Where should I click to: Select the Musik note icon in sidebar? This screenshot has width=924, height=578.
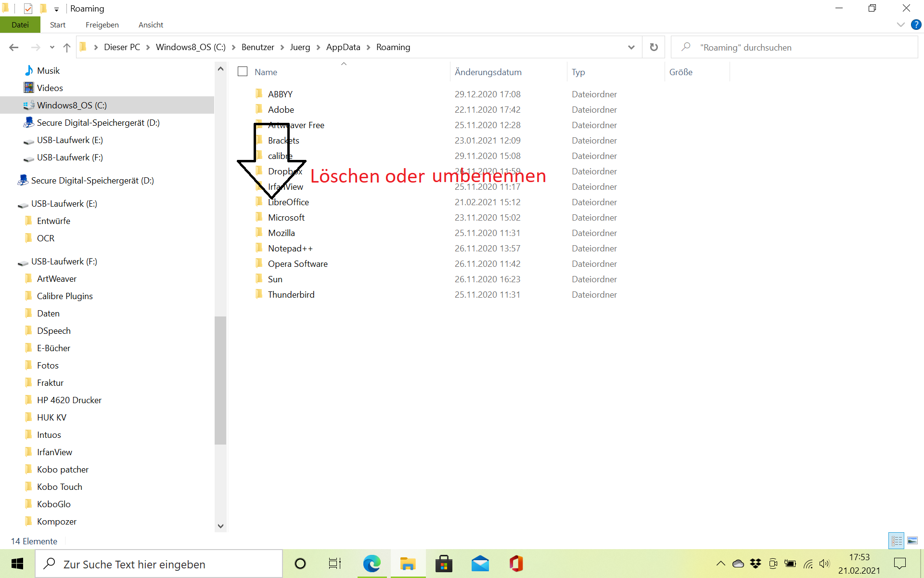click(29, 70)
